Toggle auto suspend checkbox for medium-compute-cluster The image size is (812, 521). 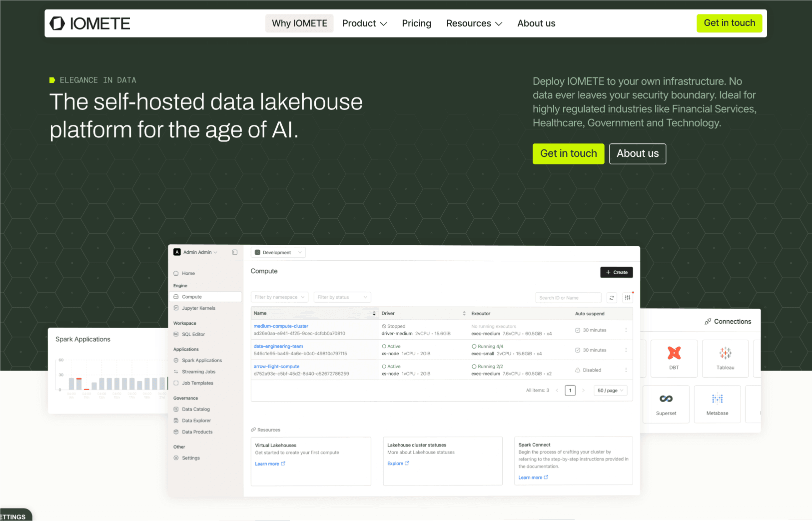click(578, 330)
